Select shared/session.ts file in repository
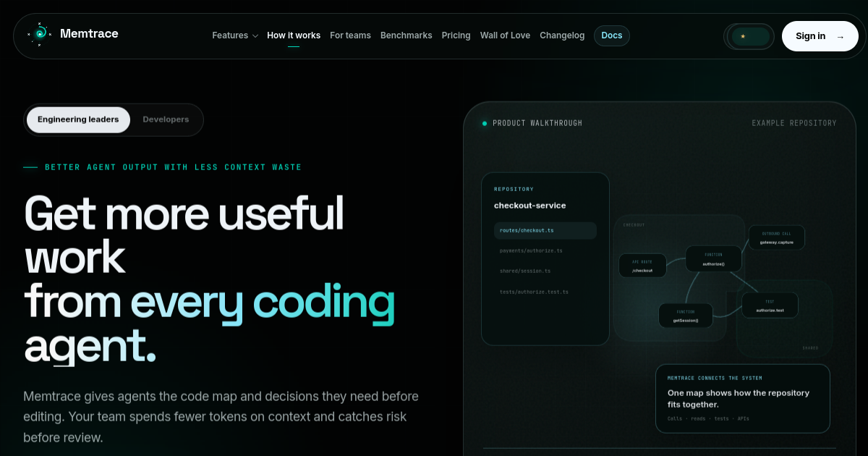The height and width of the screenshot is (456, 868). 545,271
